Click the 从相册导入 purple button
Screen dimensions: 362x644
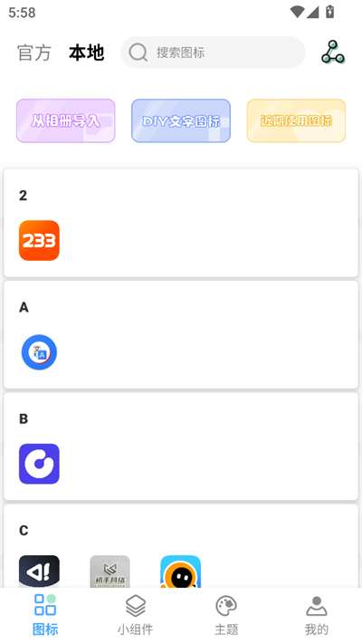click(x=66, y=120)
